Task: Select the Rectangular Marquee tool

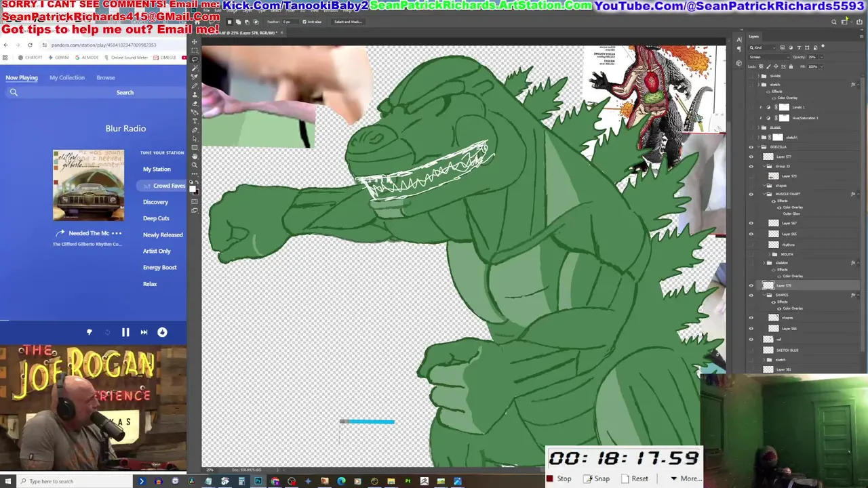Action: [195, 50]
